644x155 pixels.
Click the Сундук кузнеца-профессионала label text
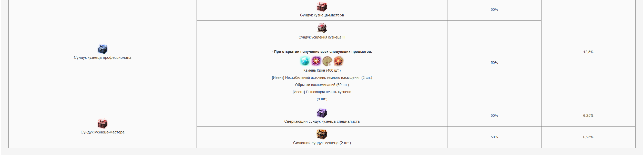tap(103, 57)
